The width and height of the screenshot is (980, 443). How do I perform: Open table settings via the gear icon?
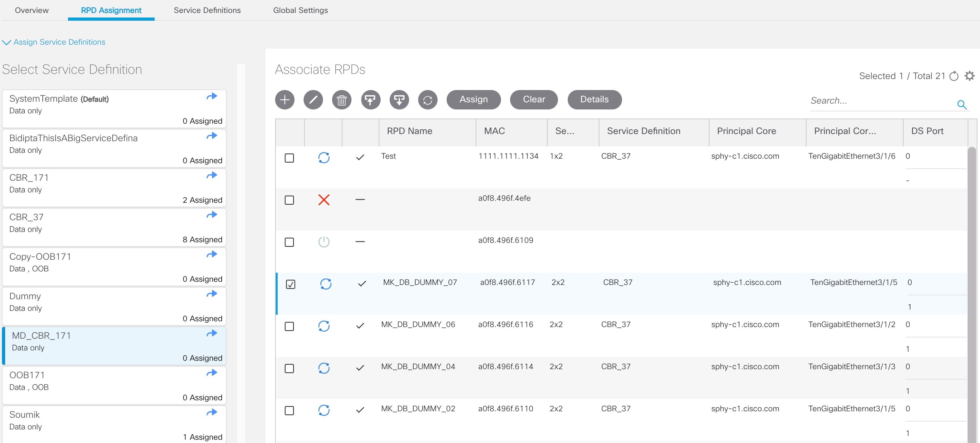pyautogui.click(x=969, y=75)
